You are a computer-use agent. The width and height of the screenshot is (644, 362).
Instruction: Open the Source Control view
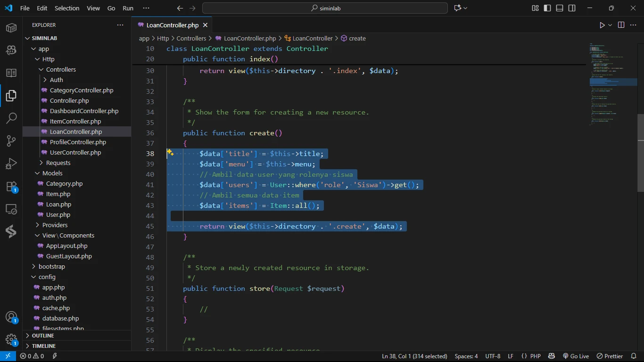[11, 141]
